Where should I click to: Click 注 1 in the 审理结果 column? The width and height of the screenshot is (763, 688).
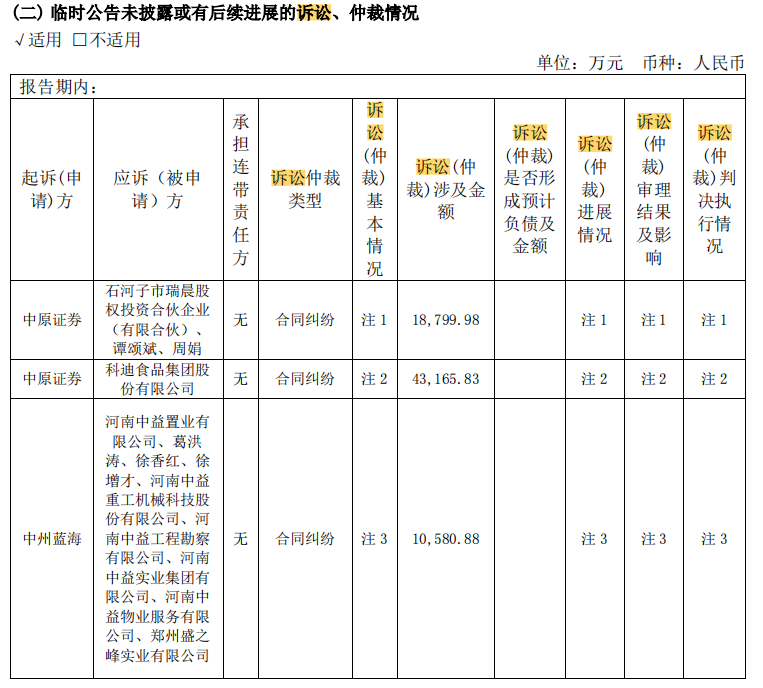654,320
